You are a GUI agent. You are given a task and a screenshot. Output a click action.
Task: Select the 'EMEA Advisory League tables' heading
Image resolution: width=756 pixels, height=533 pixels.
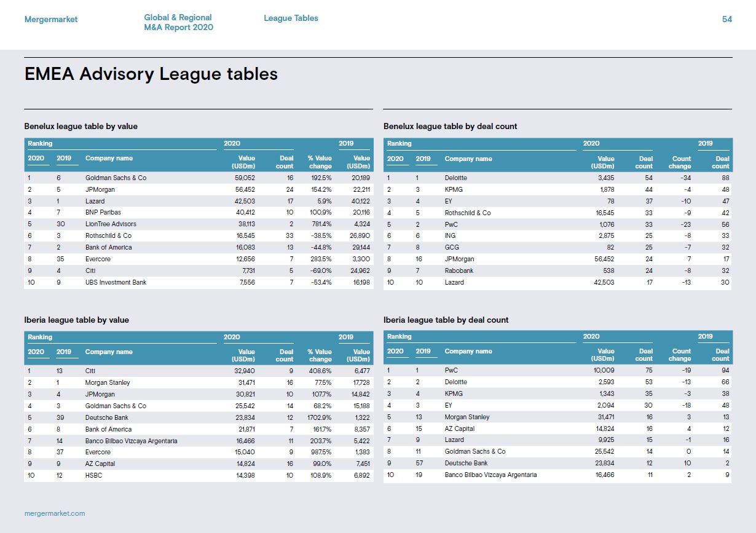pyautogui.click(x=151, y=74)
